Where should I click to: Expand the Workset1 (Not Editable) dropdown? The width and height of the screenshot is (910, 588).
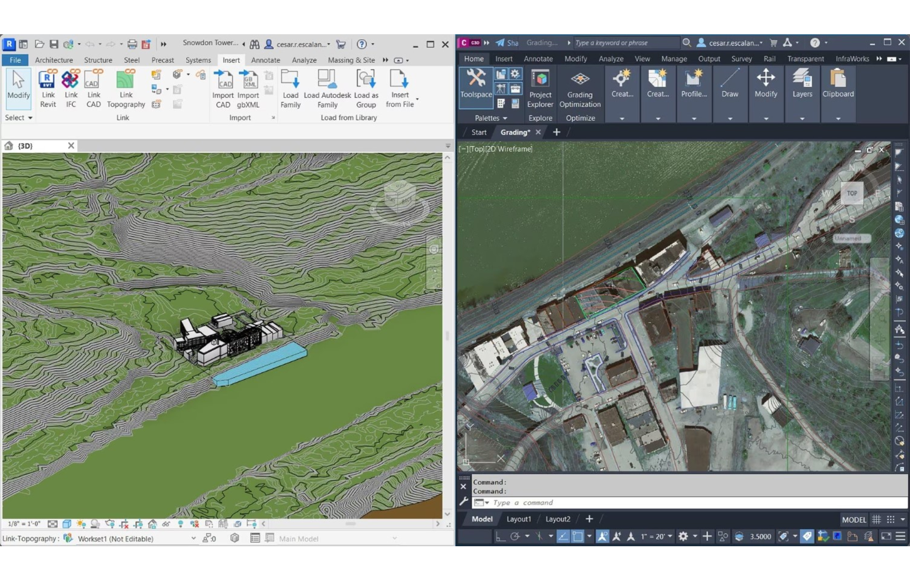point(193,538)
